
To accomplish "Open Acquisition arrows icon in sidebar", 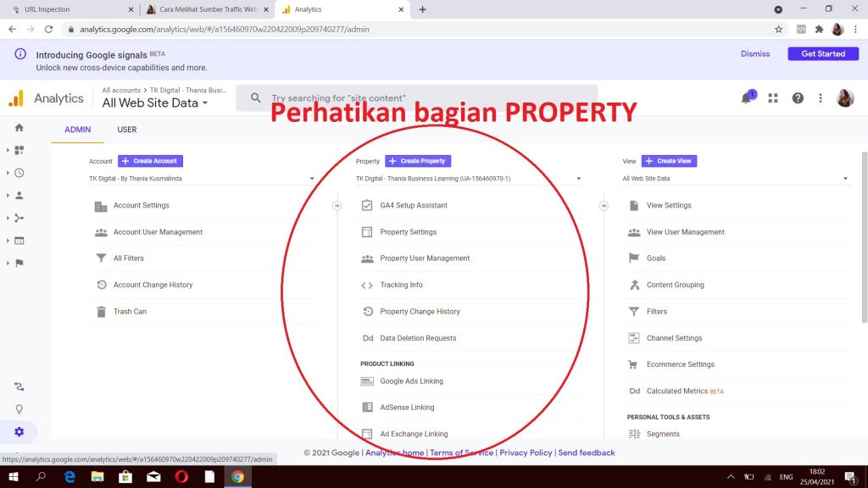I will pos(19,218).
